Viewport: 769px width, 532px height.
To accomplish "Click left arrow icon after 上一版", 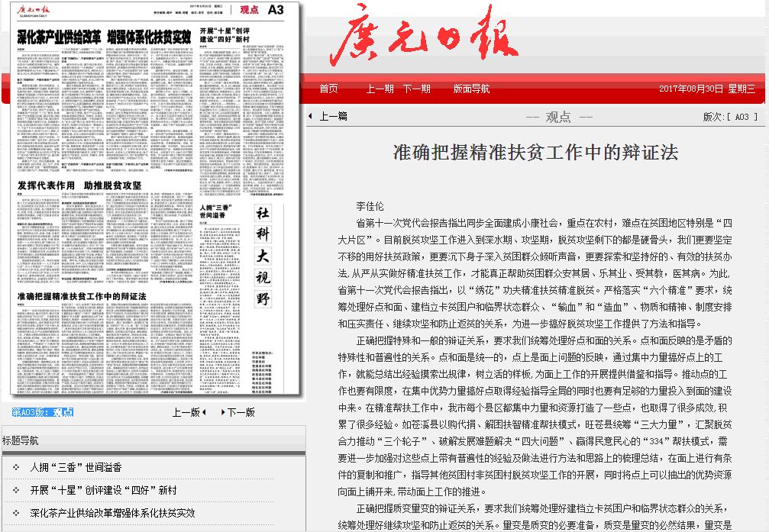I will tap(204, 412).
